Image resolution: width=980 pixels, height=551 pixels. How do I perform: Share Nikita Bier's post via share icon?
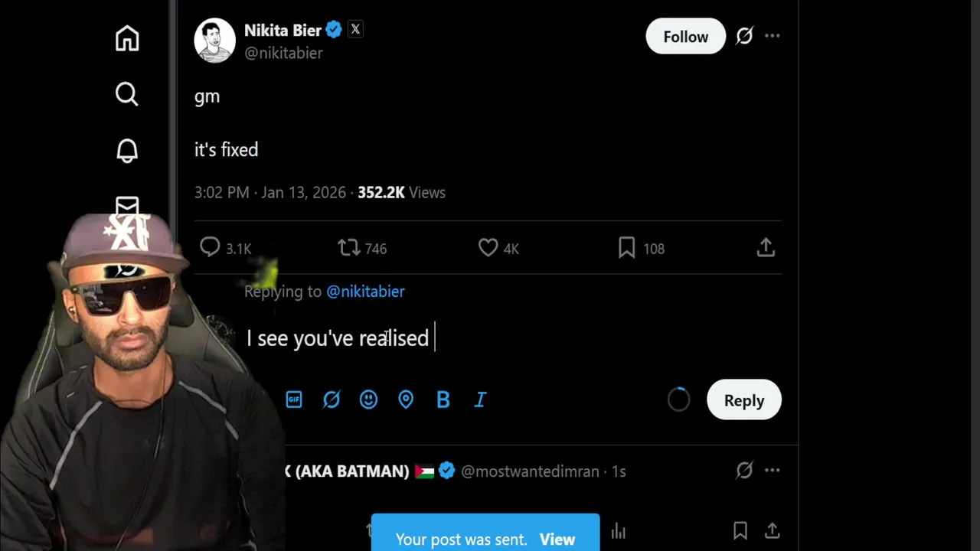coord(766,247)
